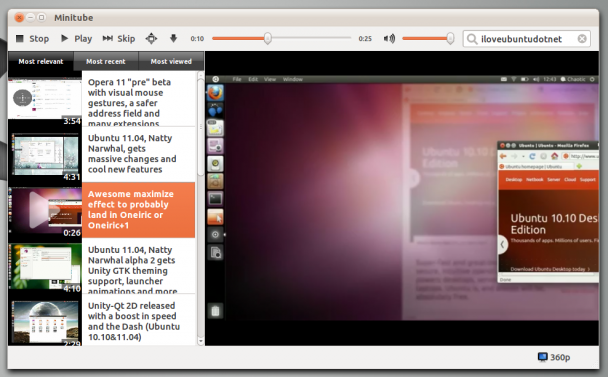Viewport: 608px width, 377px height.
Task: Click the search field containing iloveubuntudotnet
Action: coord(526,39)
